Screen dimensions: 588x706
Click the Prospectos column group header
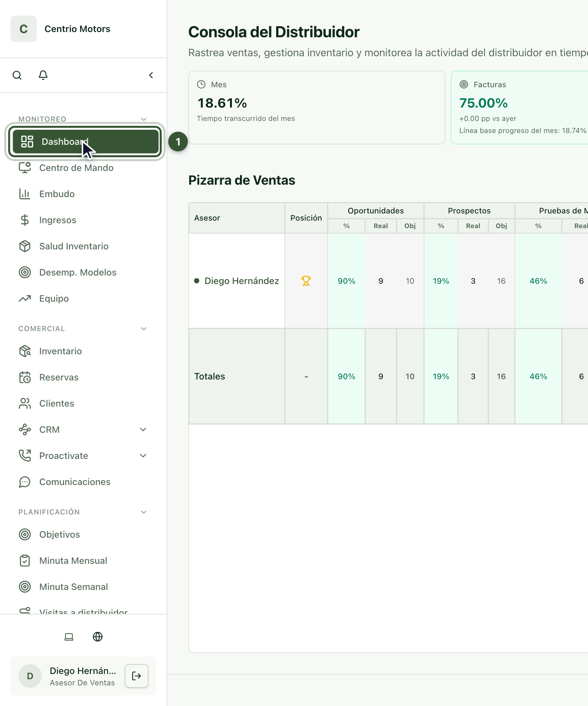click(469, 211)
